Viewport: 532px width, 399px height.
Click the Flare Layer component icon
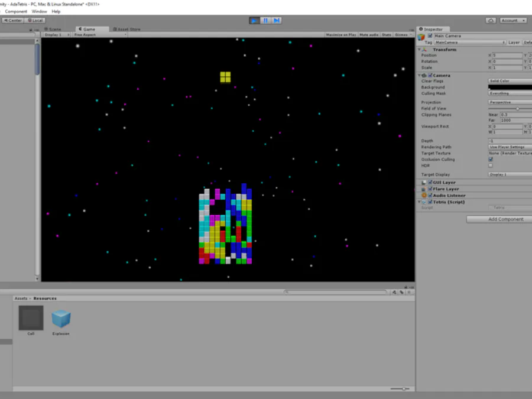tap(424, 189)
